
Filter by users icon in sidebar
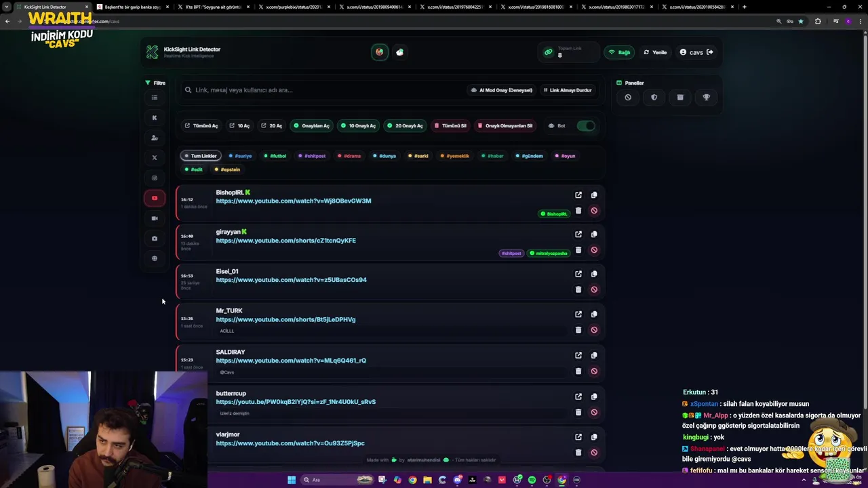[155, 138]
